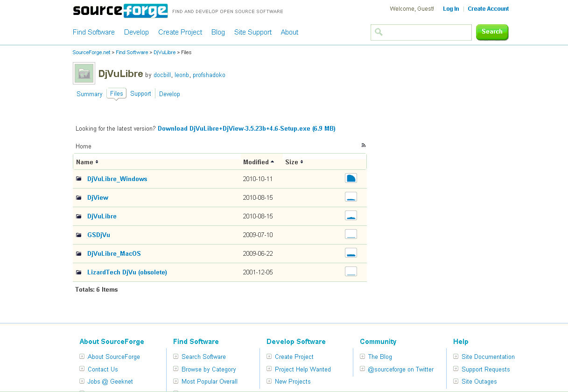Screen dimensions: 568x392
Task: Open download stats chart for DjView
Action: click(351, 196)
